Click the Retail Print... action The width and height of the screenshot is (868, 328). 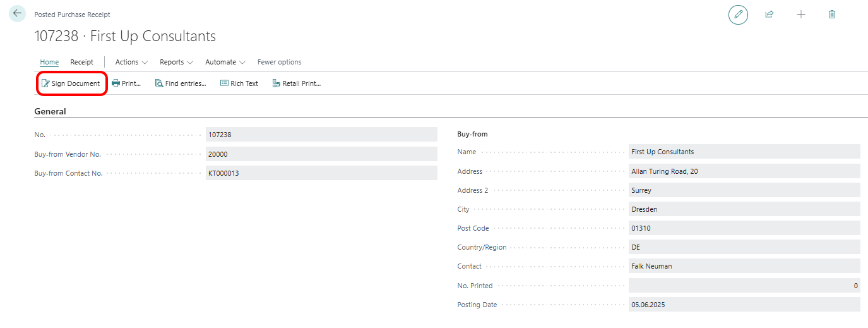[x=297, y=83]
